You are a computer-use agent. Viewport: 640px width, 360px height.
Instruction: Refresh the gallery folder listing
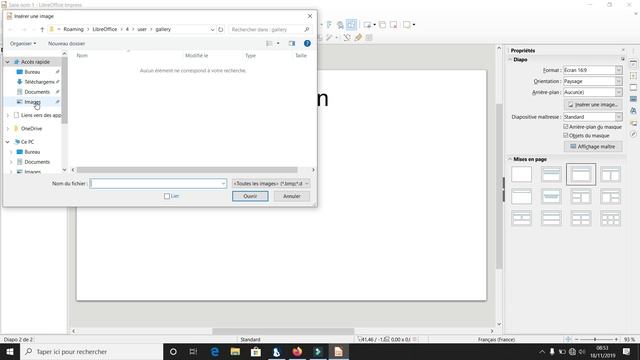click(x=220, y=29)
